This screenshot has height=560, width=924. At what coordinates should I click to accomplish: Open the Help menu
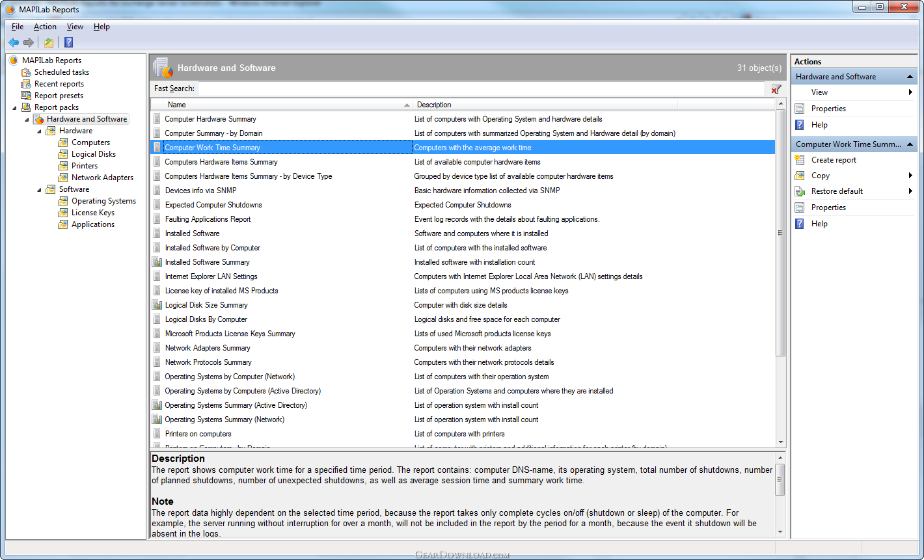(102, 27)
